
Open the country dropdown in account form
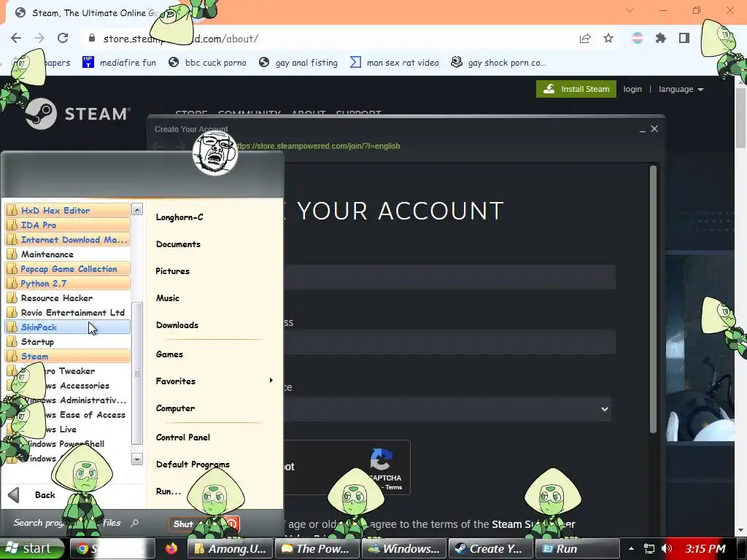447,409
